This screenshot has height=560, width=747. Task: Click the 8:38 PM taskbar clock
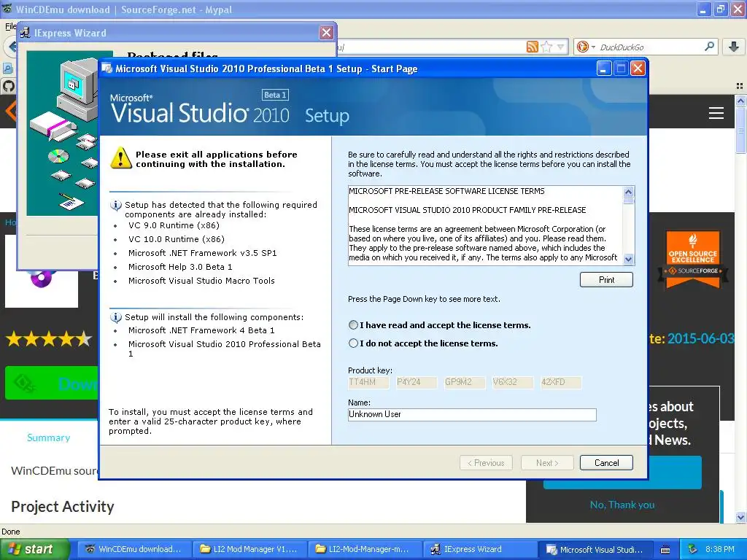coord(720,550)
